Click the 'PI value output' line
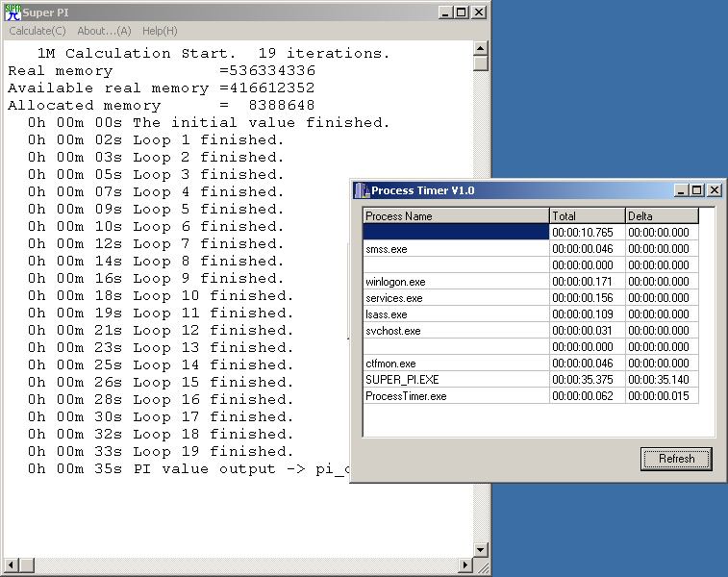Screen dimensions: 728x577 coord(188,469)
